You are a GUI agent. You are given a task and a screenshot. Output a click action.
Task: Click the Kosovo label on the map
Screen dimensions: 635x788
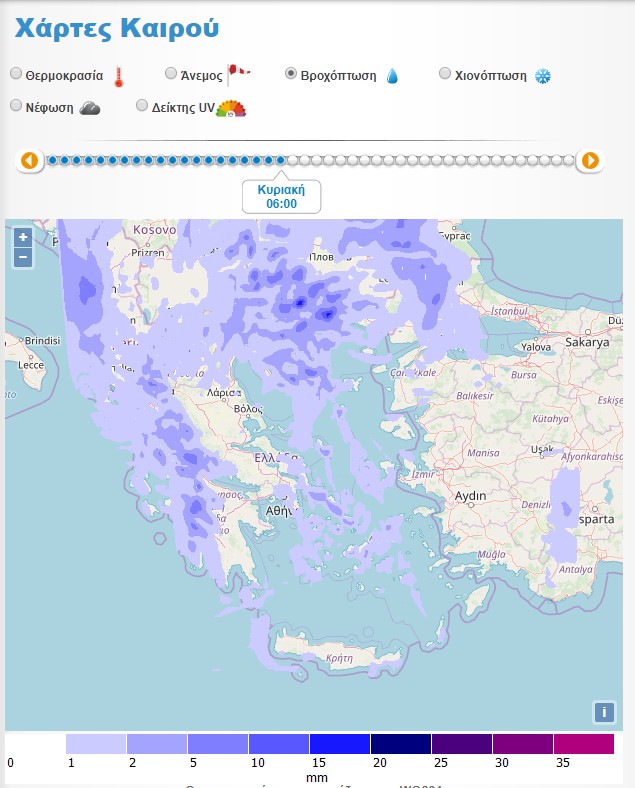click(155, 230)
